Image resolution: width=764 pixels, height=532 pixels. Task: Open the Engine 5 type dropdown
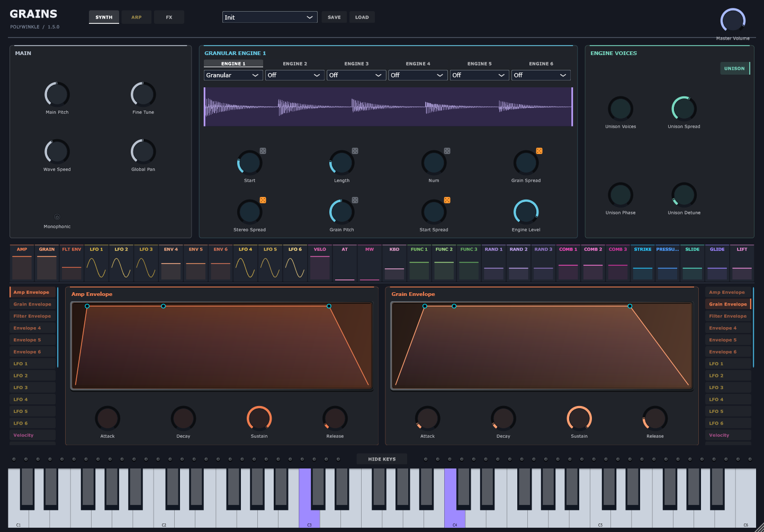[x=480, y=75]
